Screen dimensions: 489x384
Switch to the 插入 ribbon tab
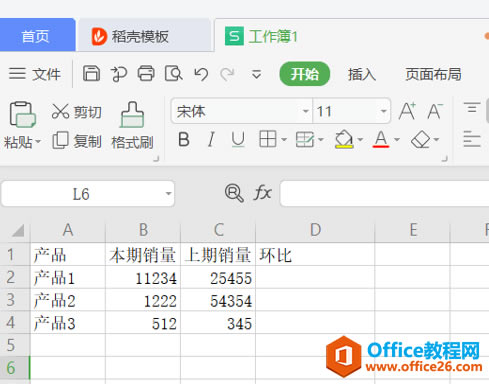[x=362, y=74]
